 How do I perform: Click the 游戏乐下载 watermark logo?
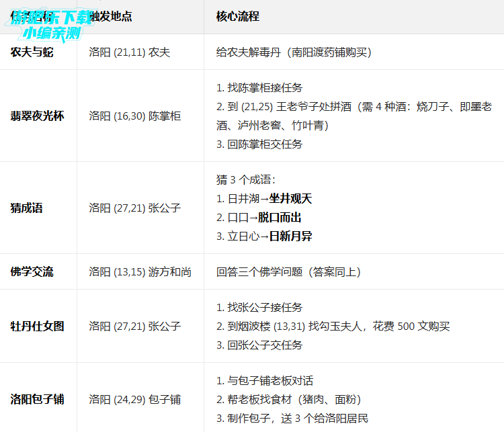[x=50, y=17]
